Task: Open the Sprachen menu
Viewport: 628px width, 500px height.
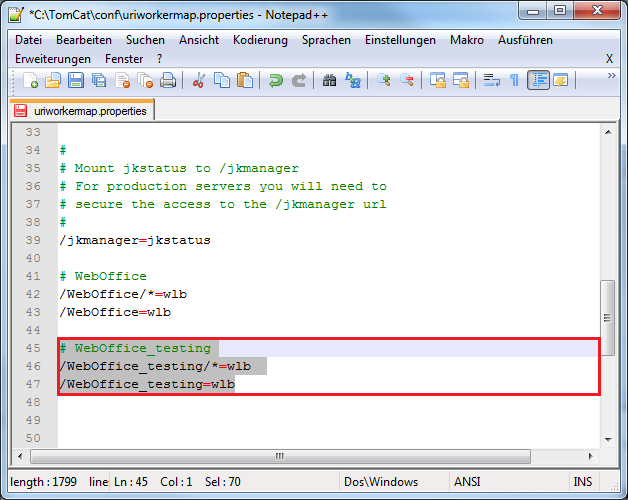Action: click(326, 40)
